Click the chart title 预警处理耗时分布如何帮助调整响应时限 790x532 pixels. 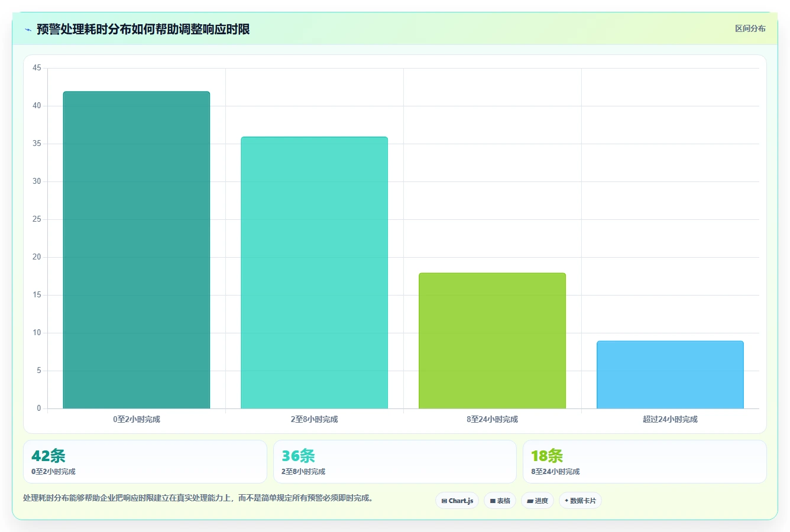[143, 29]
